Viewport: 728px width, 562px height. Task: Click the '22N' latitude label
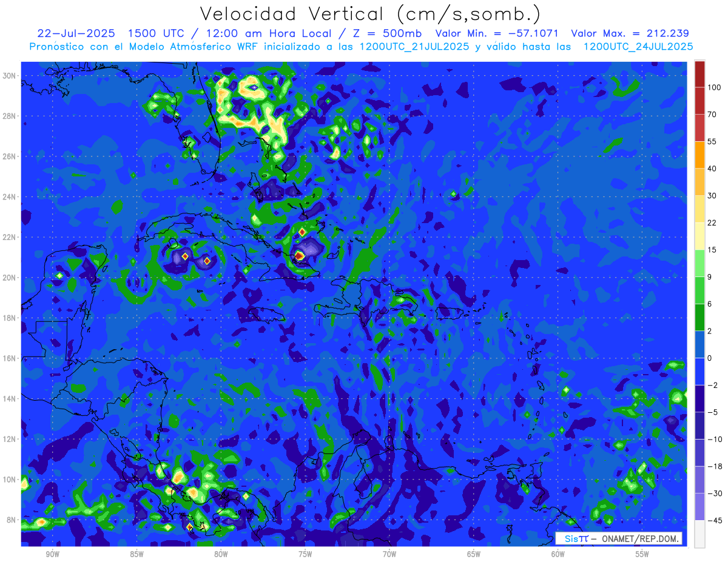click(10, 237)
